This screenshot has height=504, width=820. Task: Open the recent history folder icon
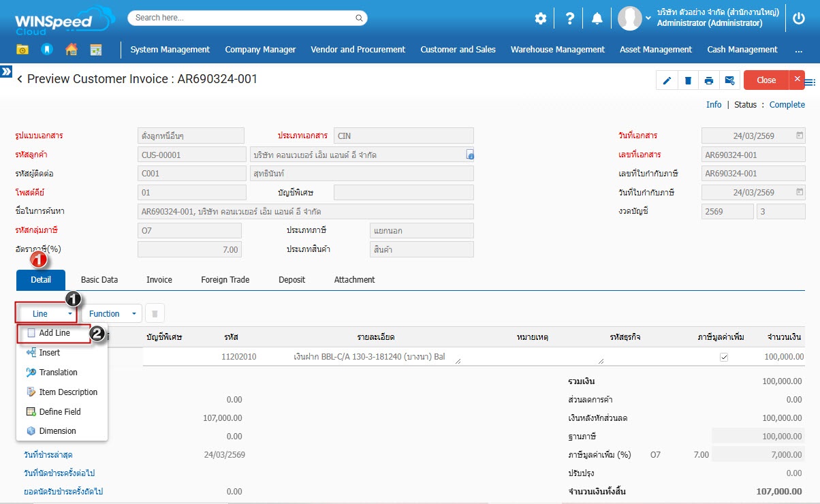pos(22,50)
